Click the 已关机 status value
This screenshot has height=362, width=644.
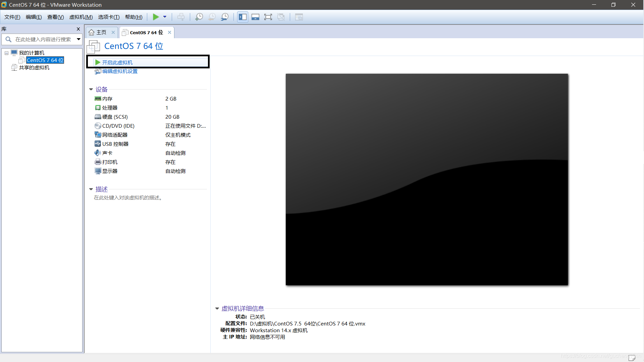(x=257, y=317)
